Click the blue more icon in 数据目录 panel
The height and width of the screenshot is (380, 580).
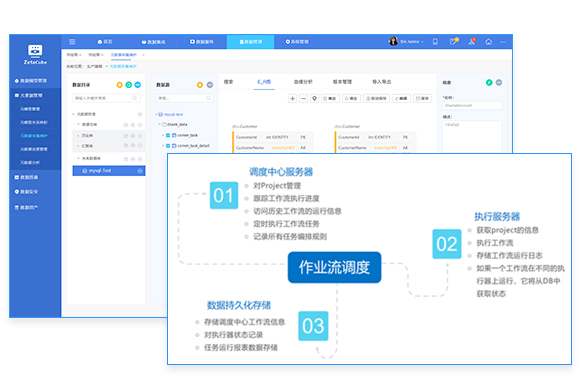click(x=138, y=85)
